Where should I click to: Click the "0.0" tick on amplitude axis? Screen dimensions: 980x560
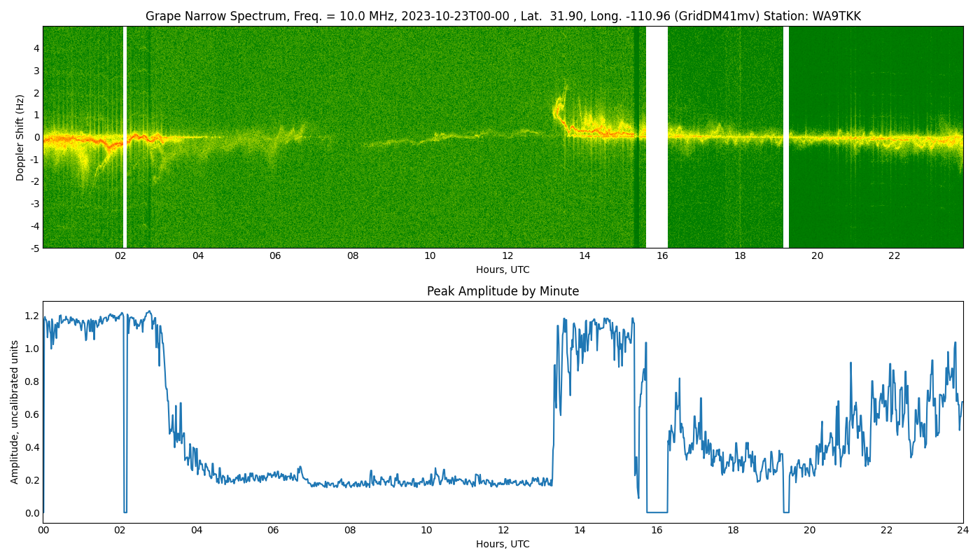(32, 513)
